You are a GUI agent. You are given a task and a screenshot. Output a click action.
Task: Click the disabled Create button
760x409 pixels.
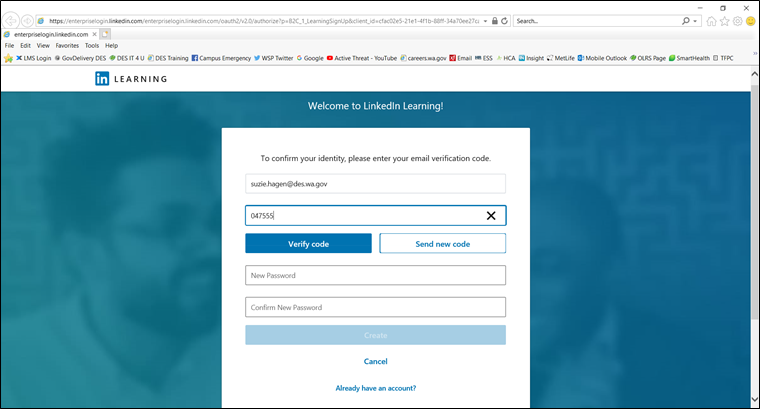coord(376,335)
